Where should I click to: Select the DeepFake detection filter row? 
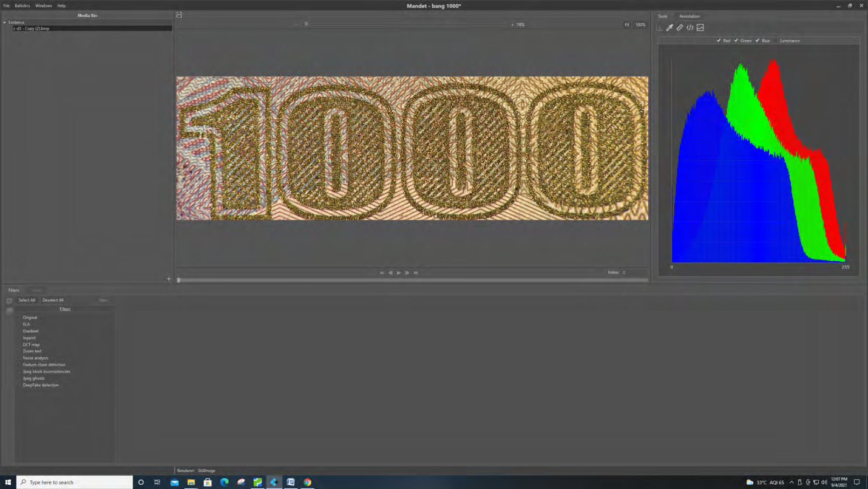point(65,385)
